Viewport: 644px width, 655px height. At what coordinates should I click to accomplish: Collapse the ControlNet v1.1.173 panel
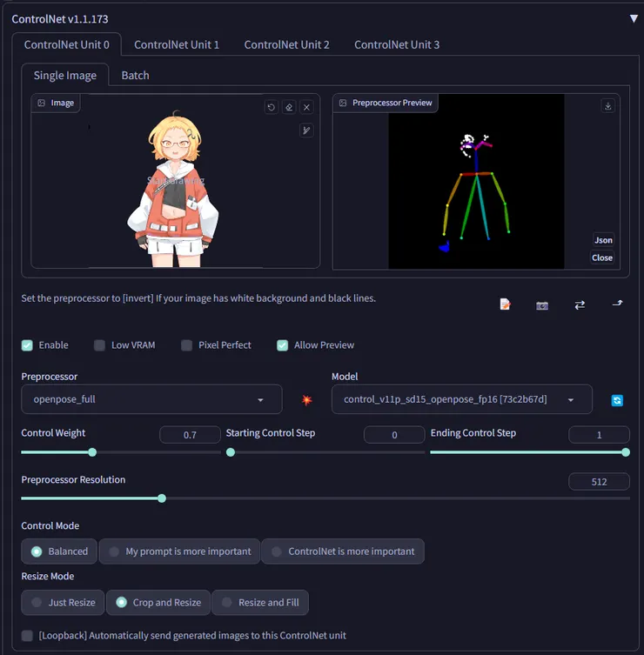pos(634,19)
